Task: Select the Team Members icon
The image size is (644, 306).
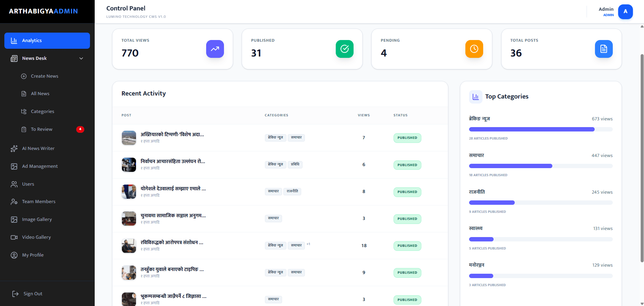Action: click(14, 201)
